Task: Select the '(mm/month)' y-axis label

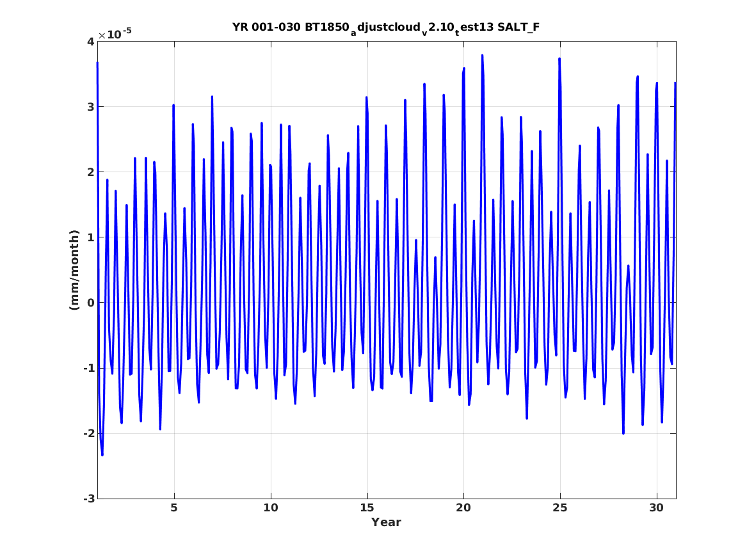Action: 74,270
